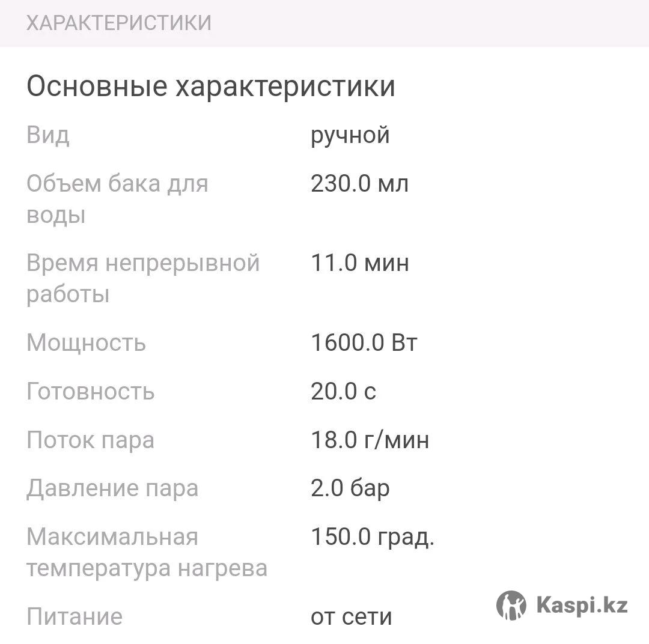Select the Готовность label

(90, 391)
